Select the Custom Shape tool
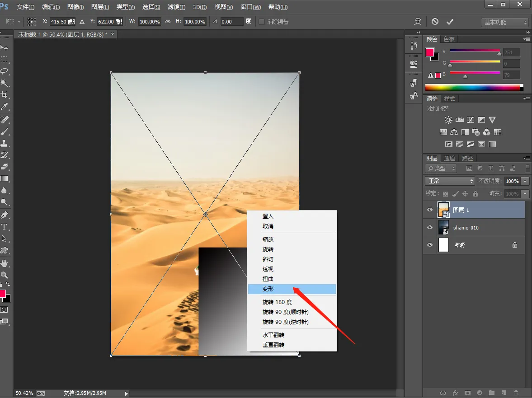 point(4,250)
